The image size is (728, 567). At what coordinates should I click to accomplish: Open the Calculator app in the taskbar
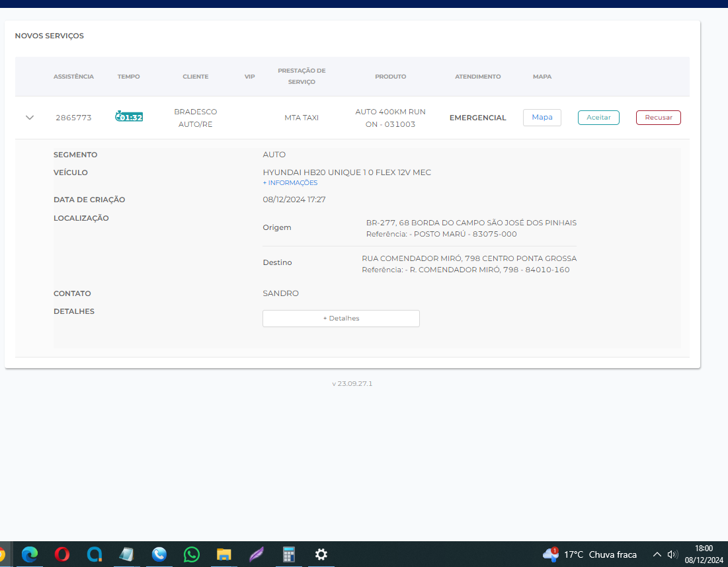coord(289,554)
